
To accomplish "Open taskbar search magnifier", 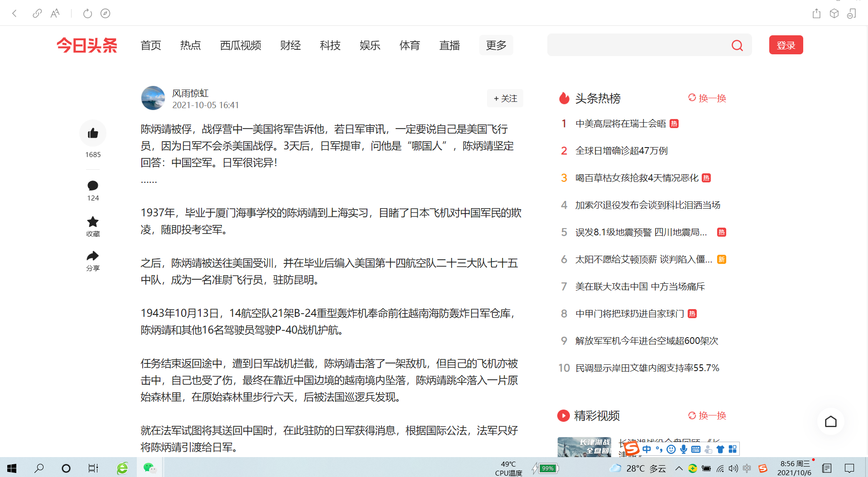I will (39, 468).
